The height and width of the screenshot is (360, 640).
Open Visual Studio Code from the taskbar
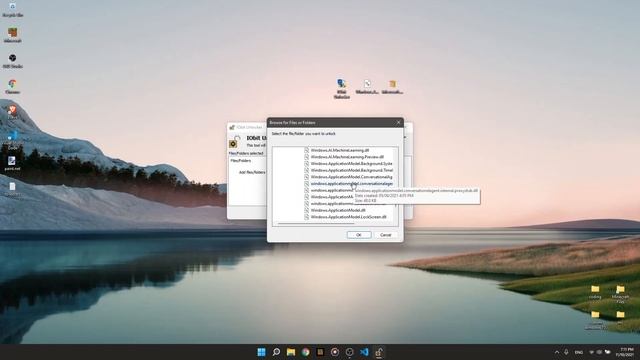(x=364, y=352)
